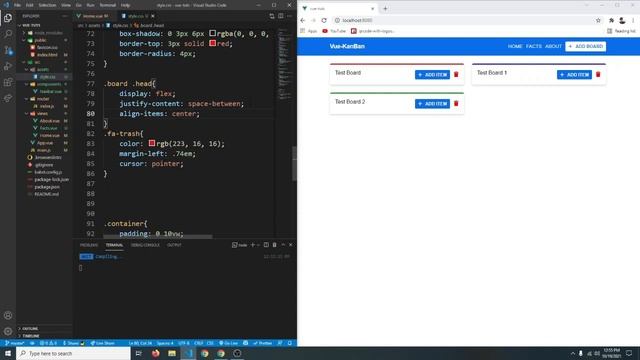This screenshot has height=360, width=640.
Task: Click Go Live in status bar
Action: click(229, 343)
